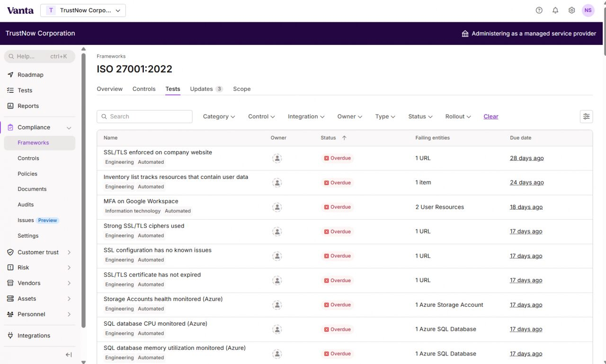Switch to the Updates tab
Image resolution: width=606 pixels, height=364 pixels.
tap(206, 89)
